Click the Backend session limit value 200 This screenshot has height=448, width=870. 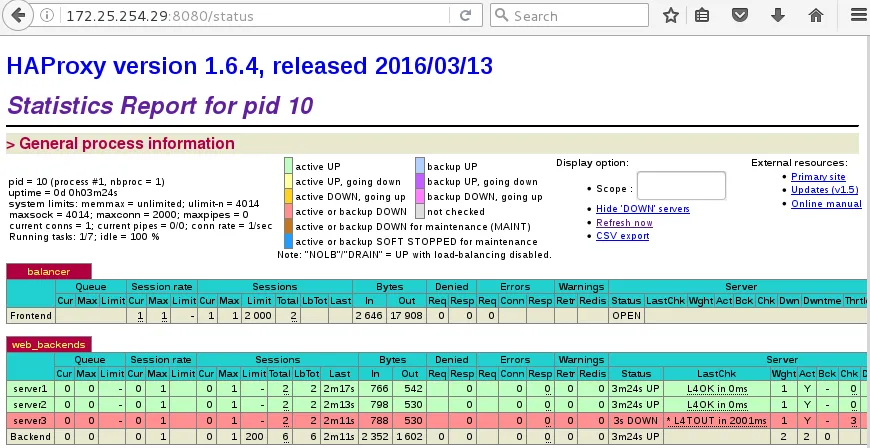click(x=254, y=436)
